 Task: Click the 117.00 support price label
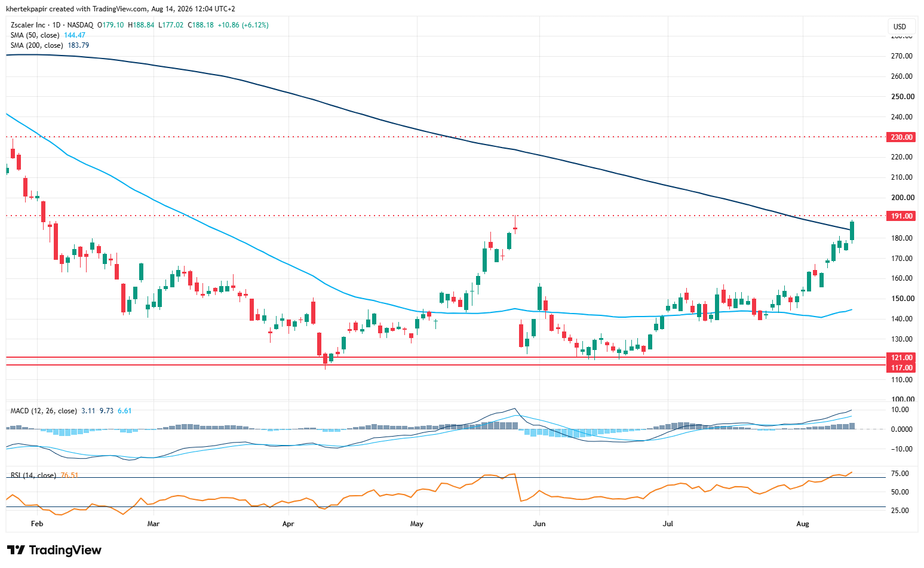coord(901,368)
